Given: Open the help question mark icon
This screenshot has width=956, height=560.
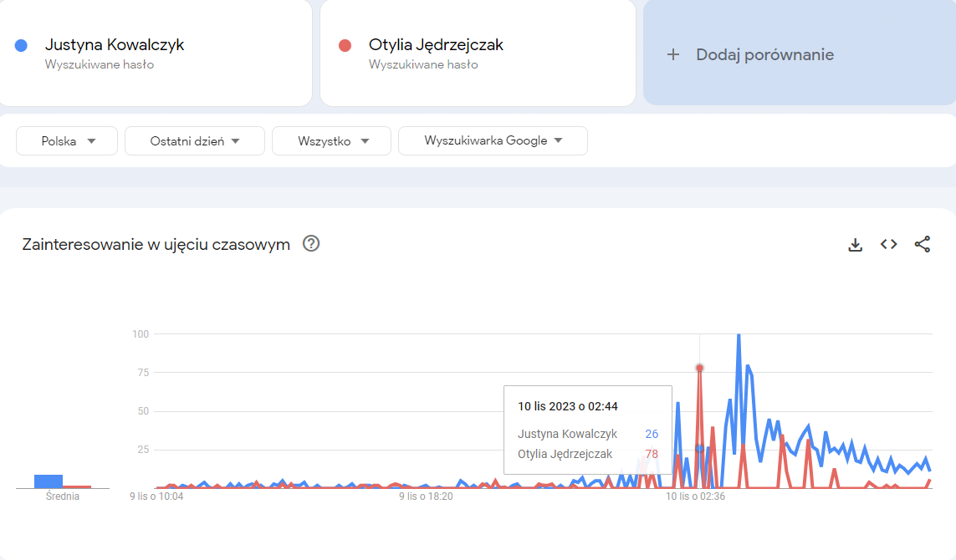Looking at the screenshot, I should 311,244.
